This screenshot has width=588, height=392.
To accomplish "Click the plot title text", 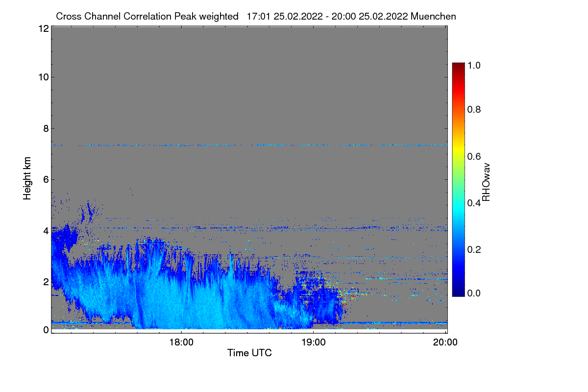I will click(256, 16).
